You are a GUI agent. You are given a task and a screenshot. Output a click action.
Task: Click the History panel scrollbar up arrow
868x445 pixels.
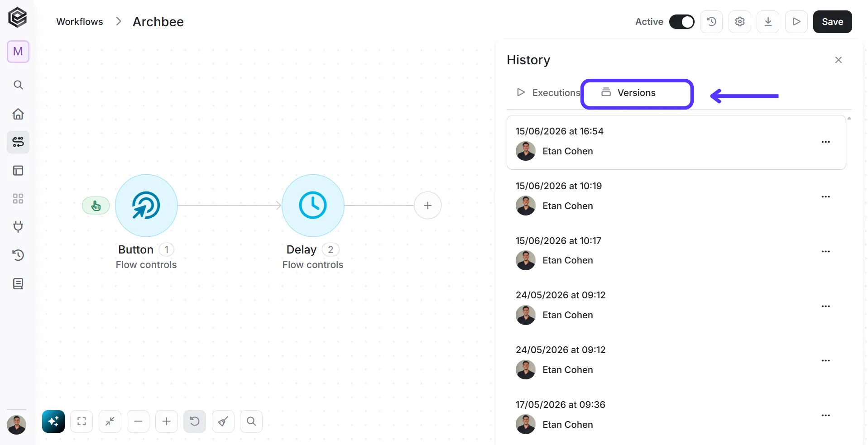[x=849, y=118]
